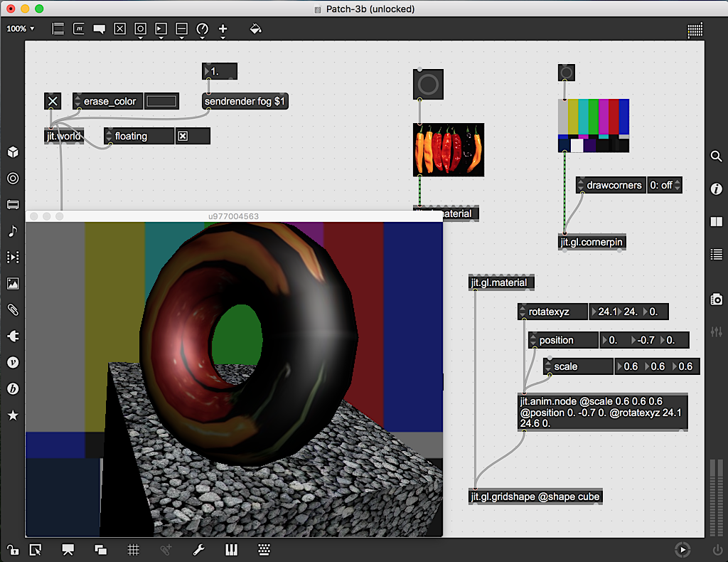Open the camera snapshots icon in right sidebar

click(x=717, y=299)
